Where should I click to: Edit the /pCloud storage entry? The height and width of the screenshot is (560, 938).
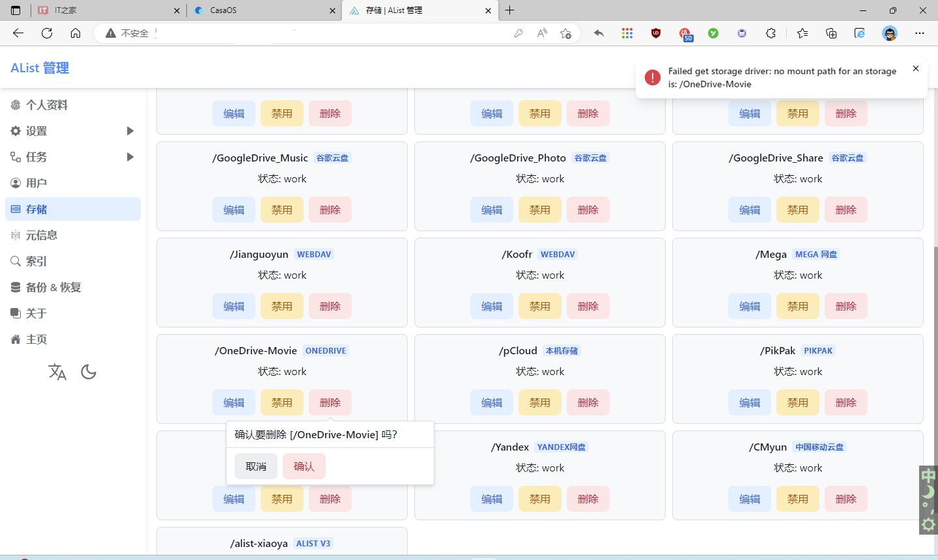click(x=491, y=402)
